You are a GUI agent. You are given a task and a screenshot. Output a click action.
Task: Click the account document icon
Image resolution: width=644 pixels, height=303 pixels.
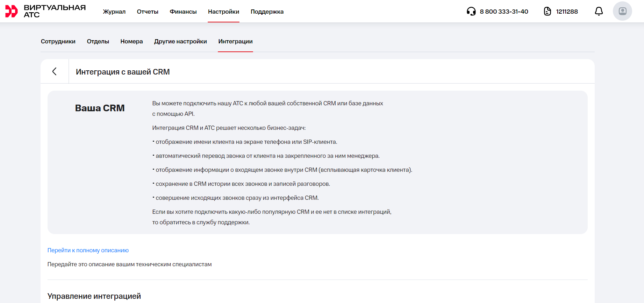[548, 12]
